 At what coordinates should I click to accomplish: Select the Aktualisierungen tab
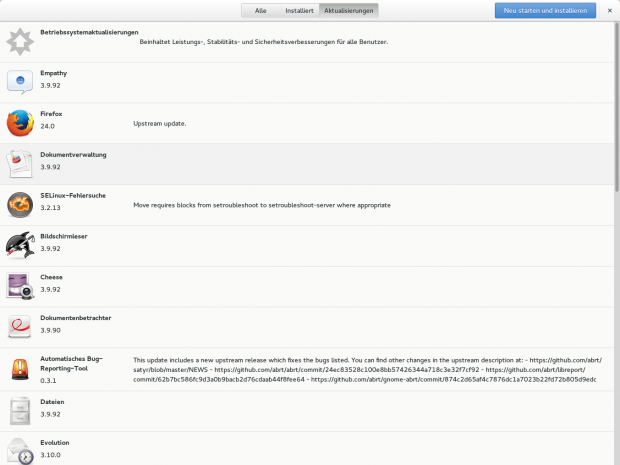348,10
